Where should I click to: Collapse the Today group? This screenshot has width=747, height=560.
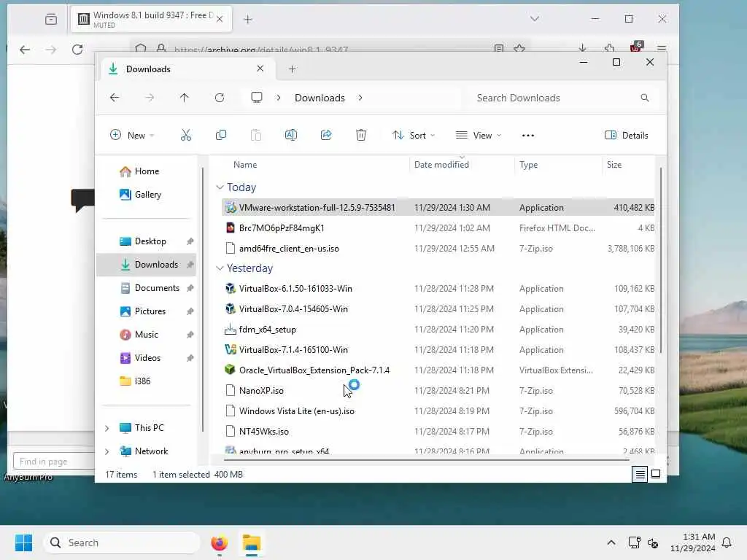point(220,187)
